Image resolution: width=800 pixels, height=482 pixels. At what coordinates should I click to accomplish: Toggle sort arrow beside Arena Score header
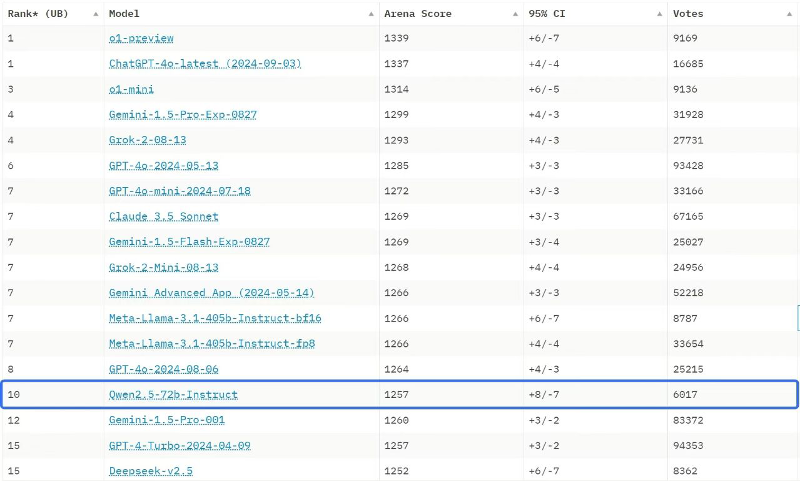(514, 14)
